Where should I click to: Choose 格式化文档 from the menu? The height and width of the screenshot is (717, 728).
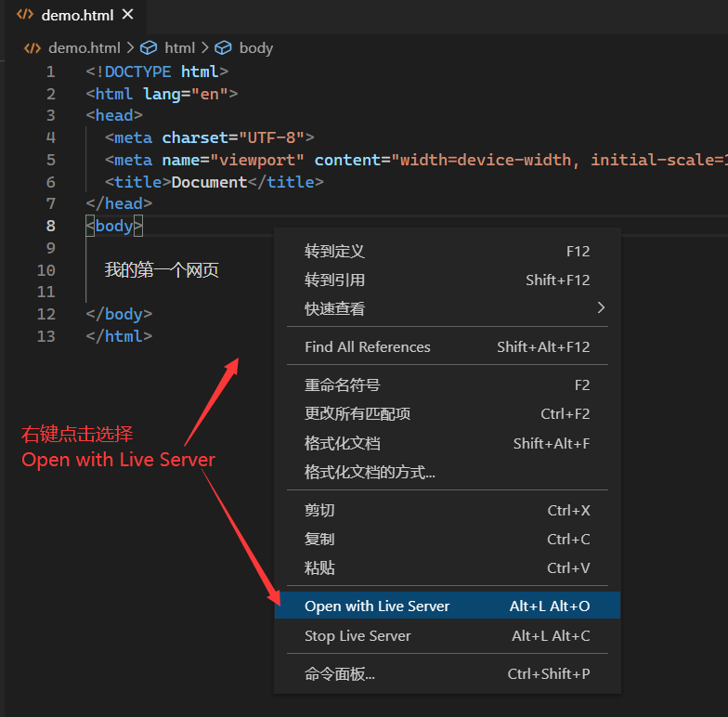342,444
